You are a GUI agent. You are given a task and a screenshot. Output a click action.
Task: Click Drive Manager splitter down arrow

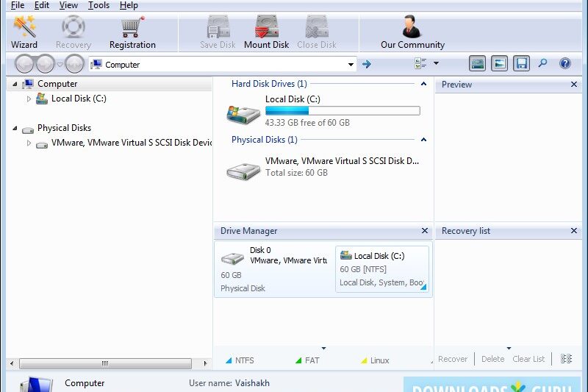coord(323,349)
